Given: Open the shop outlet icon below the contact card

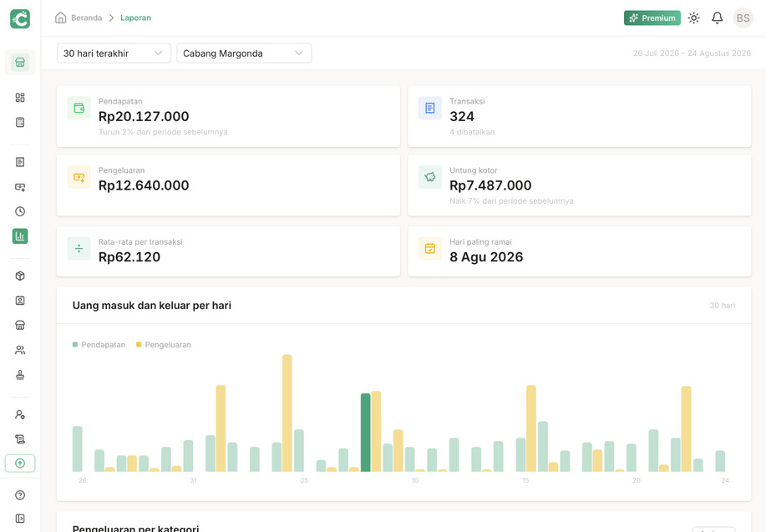Looking at the screenshot, I should tap(20, 326).
